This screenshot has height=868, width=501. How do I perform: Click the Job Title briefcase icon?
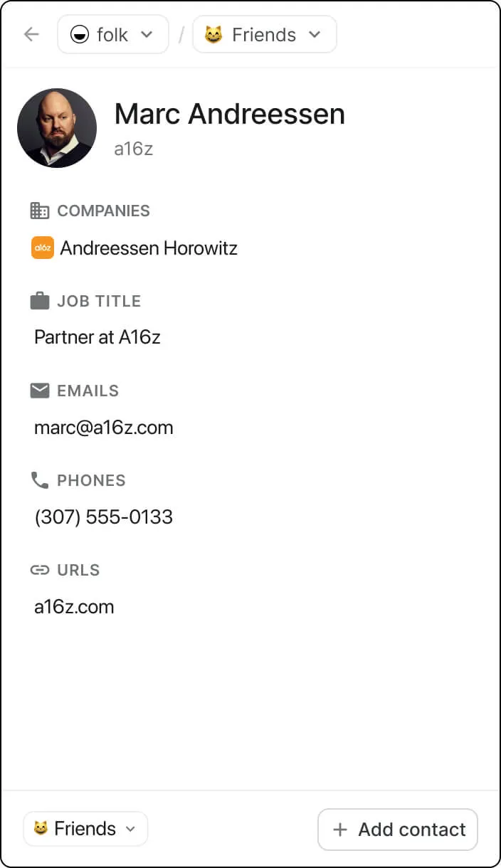40,301
